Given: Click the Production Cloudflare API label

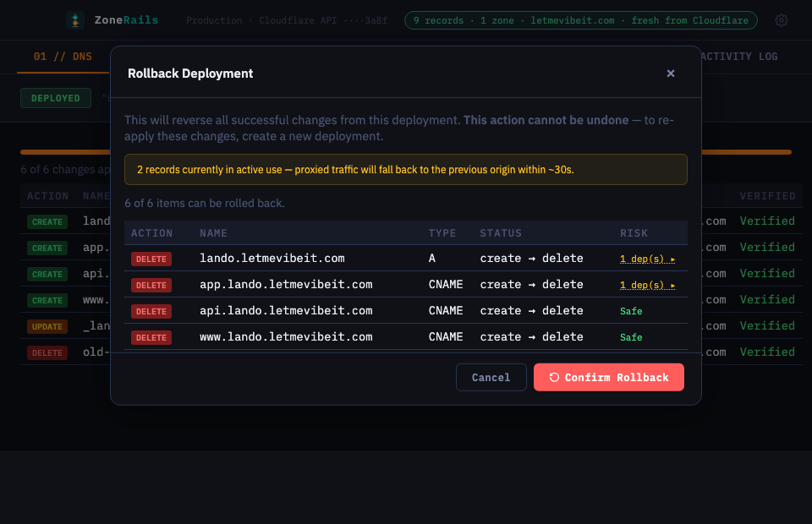Looking at the screenshot, I should 287,20.
